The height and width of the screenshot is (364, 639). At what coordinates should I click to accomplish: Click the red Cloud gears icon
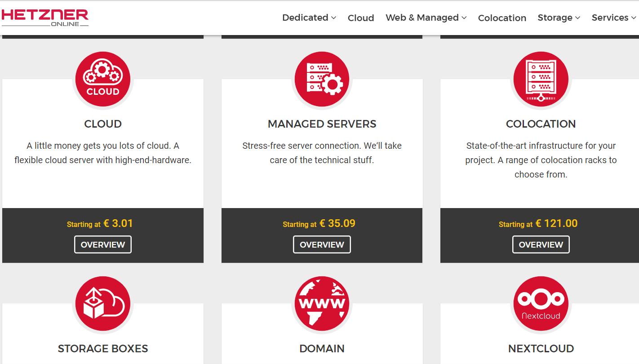(103, 79)
